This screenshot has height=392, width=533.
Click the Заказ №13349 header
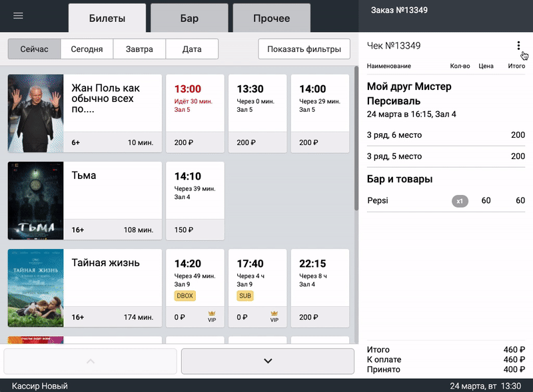click(x=399, y=10)
